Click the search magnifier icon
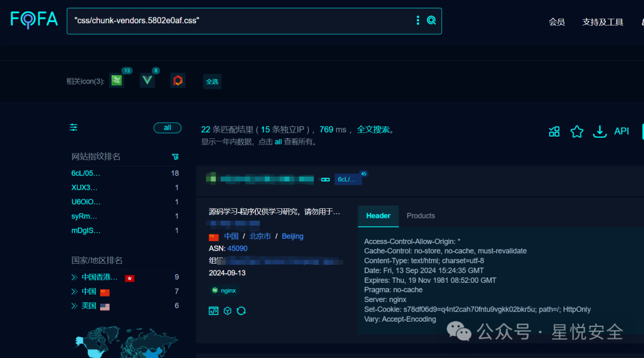Viewport: 644px width, 358px height. click(431, 20)
